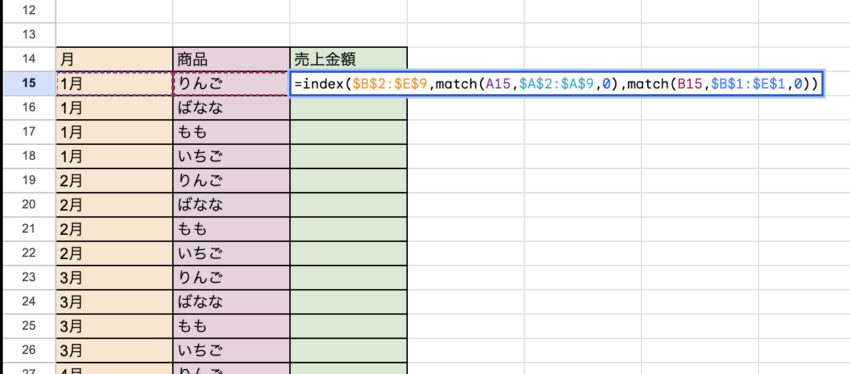Select the 1月 cell in row 16
The width and height of the screenshot is (850, 374).
114,108
